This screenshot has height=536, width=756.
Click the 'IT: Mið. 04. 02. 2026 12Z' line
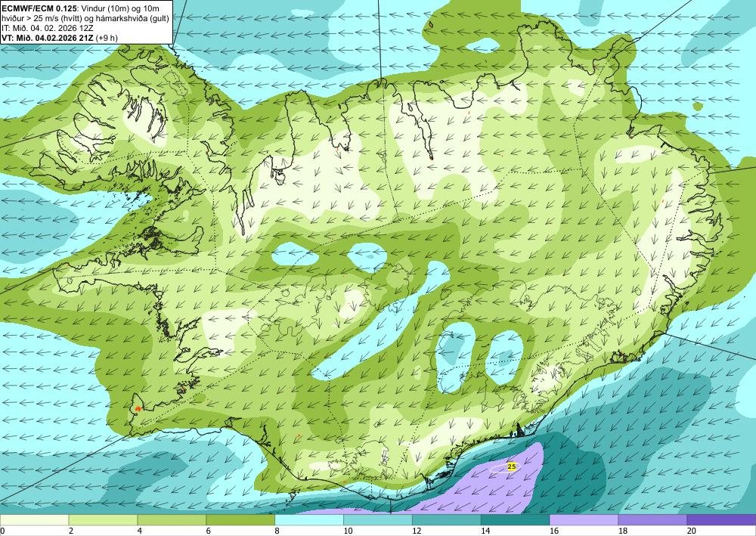click(48, 28)
